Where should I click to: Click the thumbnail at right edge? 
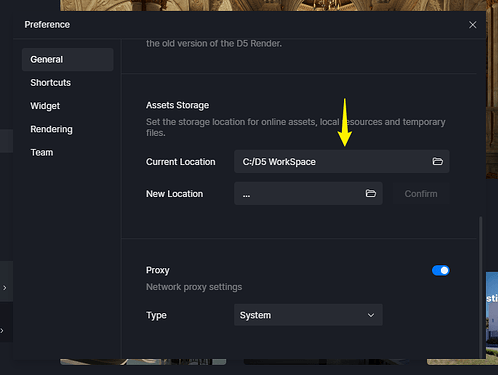(492, 315)
